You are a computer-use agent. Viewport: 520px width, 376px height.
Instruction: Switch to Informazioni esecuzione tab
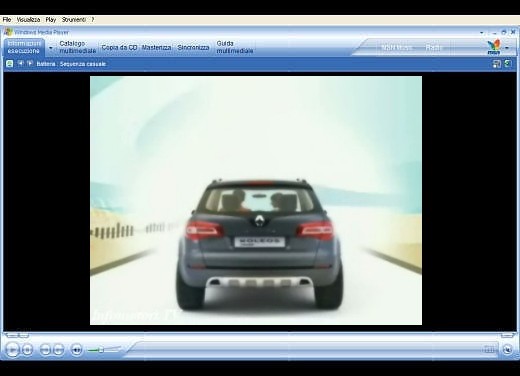point(24,47)
